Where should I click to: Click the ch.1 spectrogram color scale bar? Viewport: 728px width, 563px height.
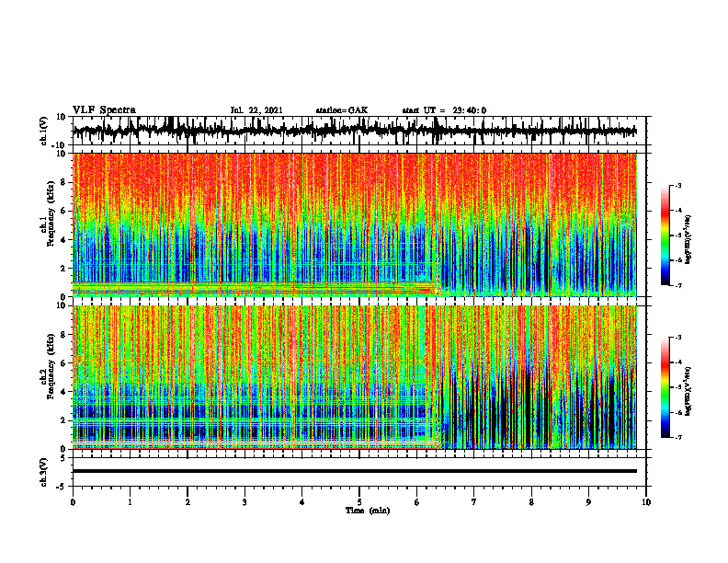(x=665, y=236)
